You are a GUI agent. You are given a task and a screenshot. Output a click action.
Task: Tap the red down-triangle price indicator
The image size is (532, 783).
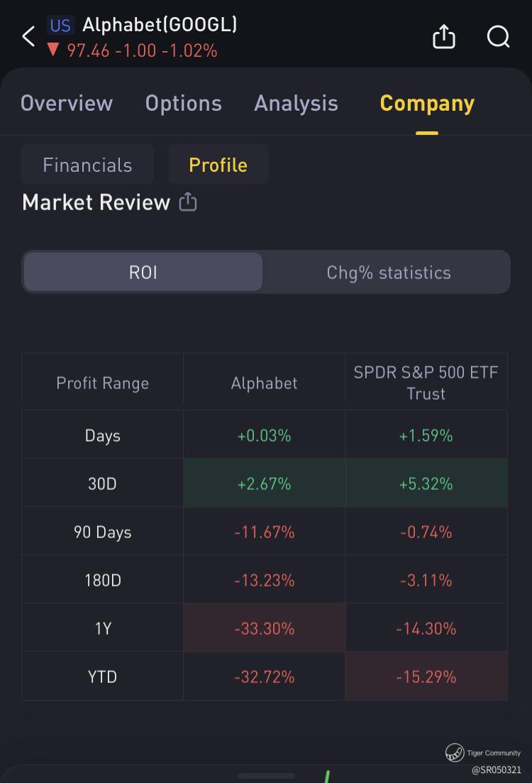point(53,50)
